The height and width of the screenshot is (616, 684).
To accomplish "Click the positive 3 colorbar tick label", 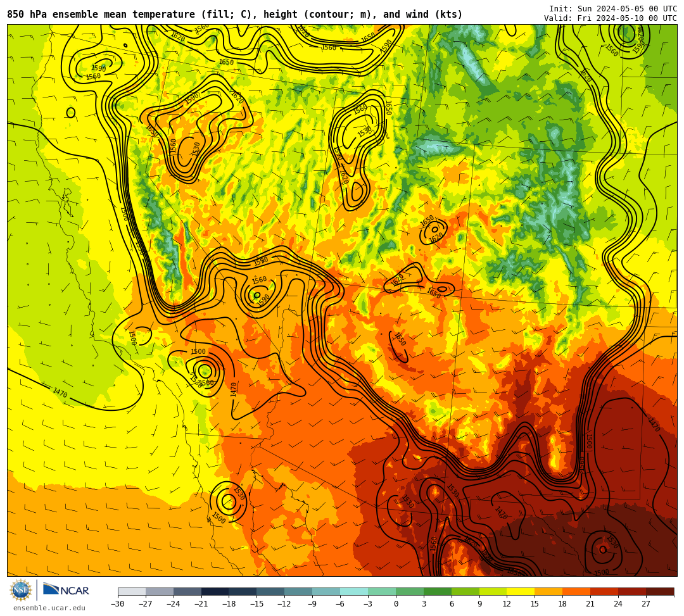I will click(x=424, y=604).
